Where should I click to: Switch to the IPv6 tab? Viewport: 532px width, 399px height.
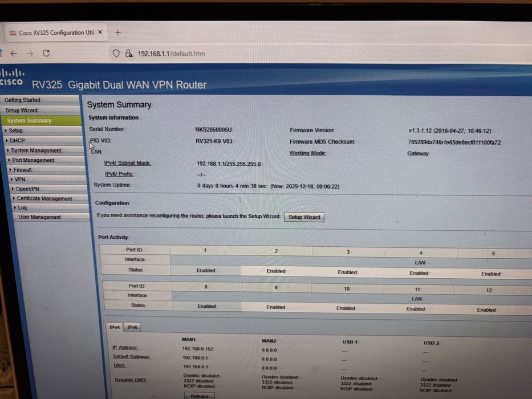(132, 327)
